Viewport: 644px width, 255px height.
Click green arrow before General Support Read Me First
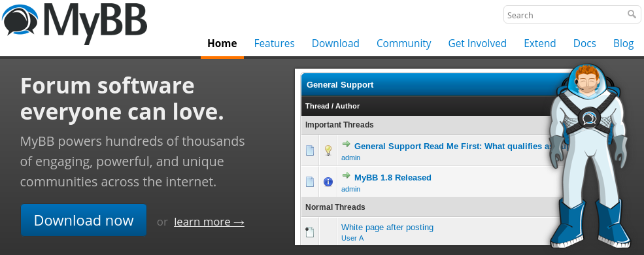347,144
